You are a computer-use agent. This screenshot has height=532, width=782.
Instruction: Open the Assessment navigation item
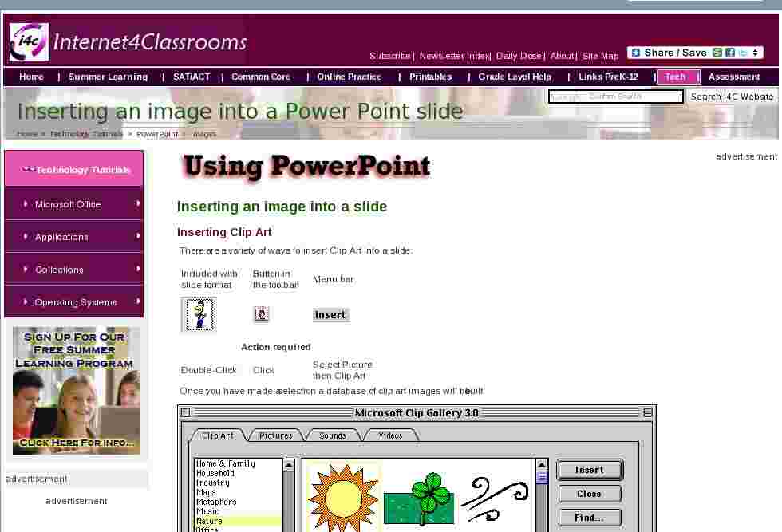point(734,77)
